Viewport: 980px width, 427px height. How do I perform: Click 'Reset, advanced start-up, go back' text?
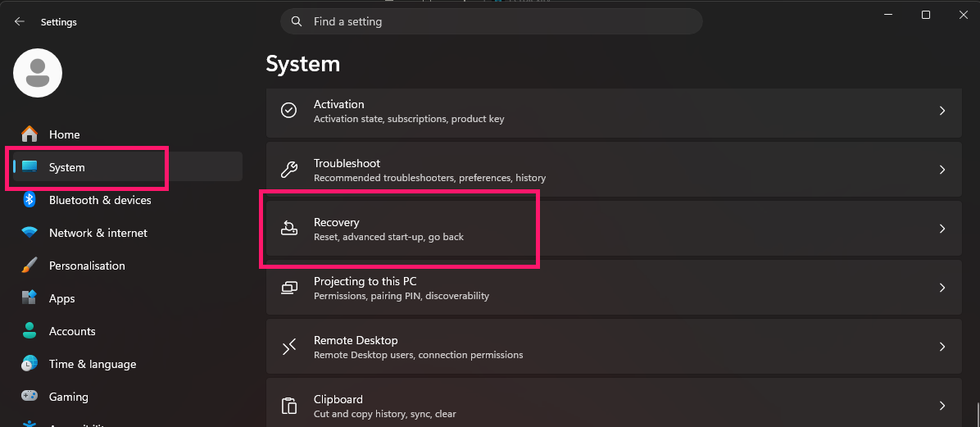tap(388, 237)
